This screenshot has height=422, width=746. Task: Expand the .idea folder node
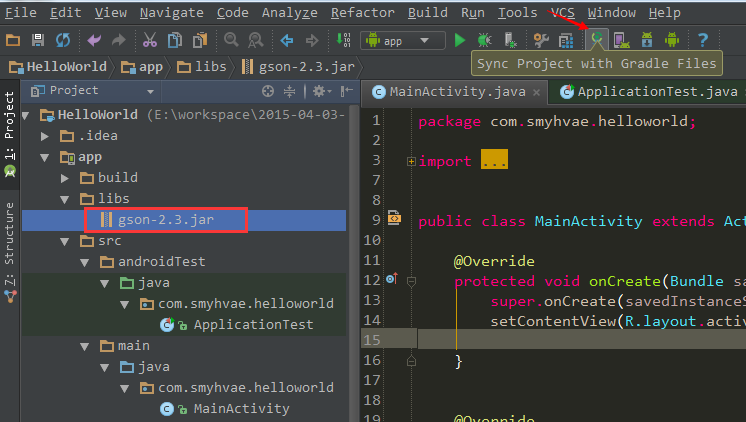point(45,137)
